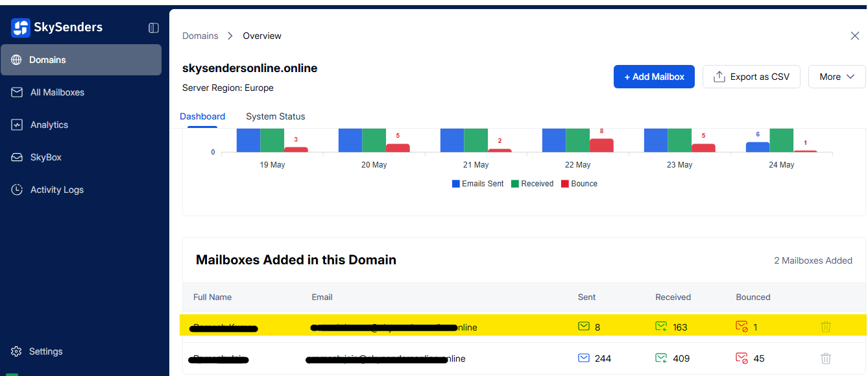
Task: Click Server Region: Europe text
Action: pos(228,88)
